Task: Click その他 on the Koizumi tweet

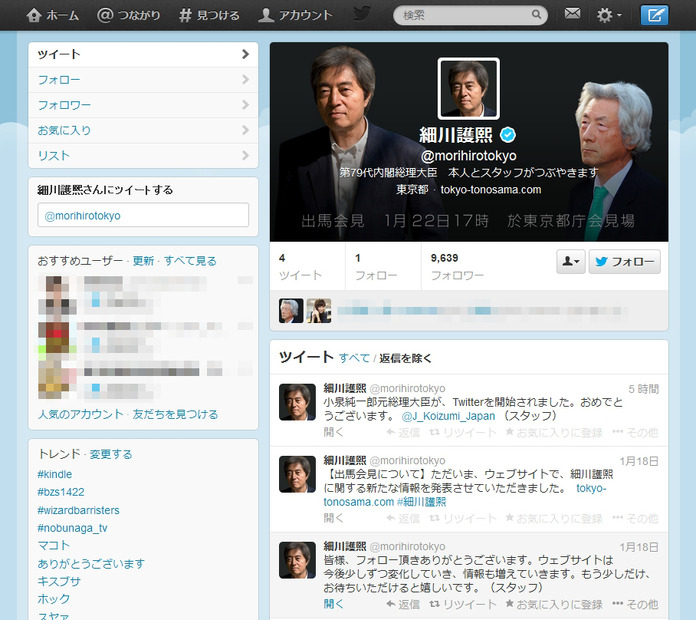Action: pos(635,432)
